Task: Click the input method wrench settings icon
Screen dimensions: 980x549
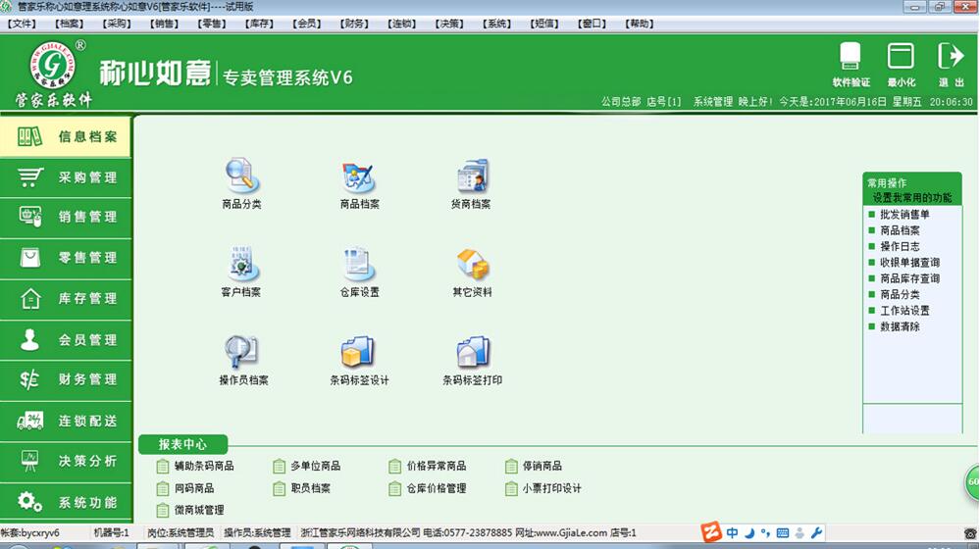Action: pos(816,532)
